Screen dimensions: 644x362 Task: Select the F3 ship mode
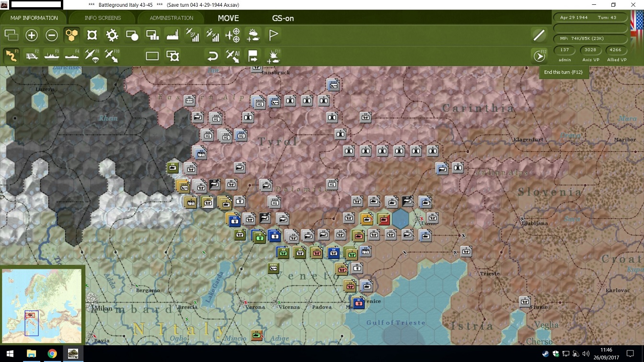pyautogui.click(x=52, y=56)
